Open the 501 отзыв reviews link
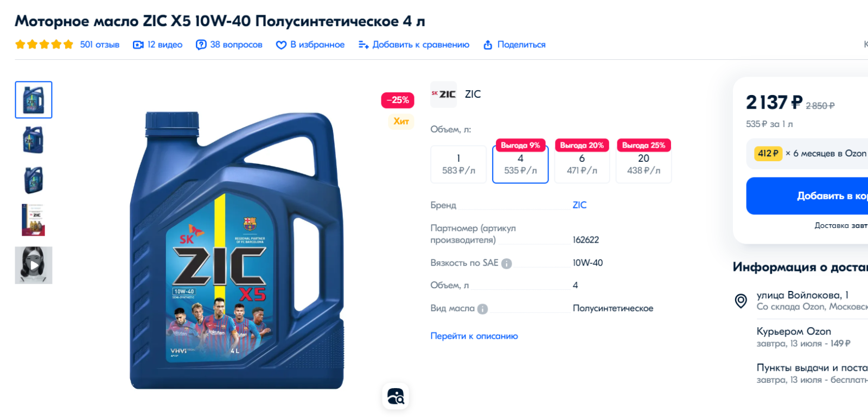This screenshot has height=418, width=868. pos(99,45)
